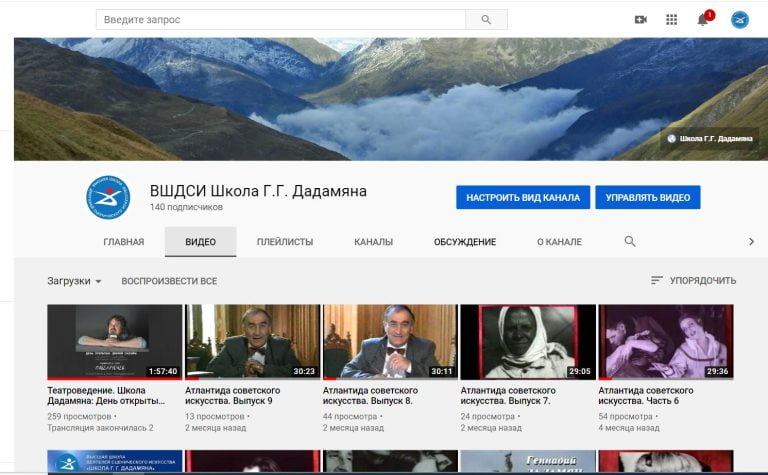Click title Атлантида советского искусства. Часть 6
768x475 pixels.
click(646, 396)
